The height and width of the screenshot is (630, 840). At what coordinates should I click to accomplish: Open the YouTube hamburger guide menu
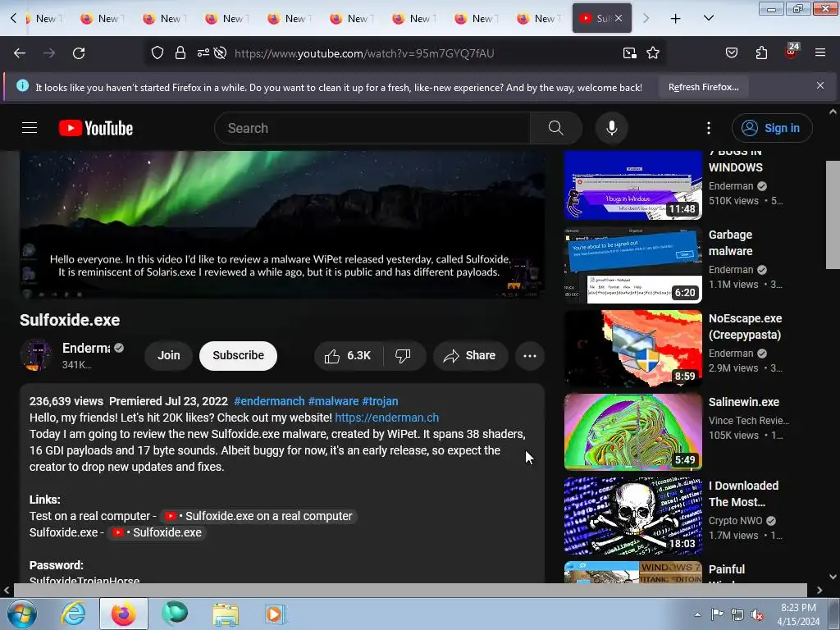(x=30, y=128)
